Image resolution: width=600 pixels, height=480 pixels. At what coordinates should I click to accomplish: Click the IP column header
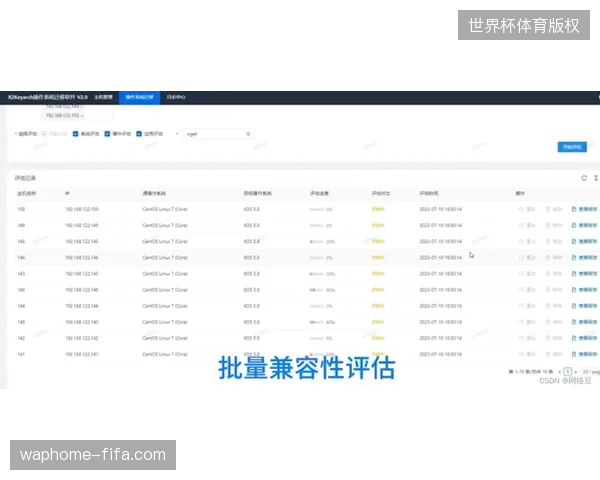(67, 193)
